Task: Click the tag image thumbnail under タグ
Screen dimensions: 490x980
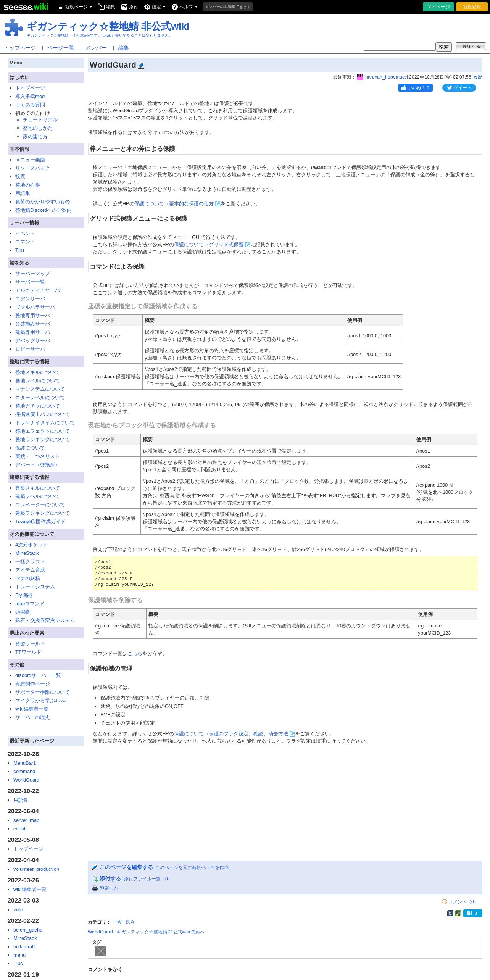Action: (x=101, y=951)
